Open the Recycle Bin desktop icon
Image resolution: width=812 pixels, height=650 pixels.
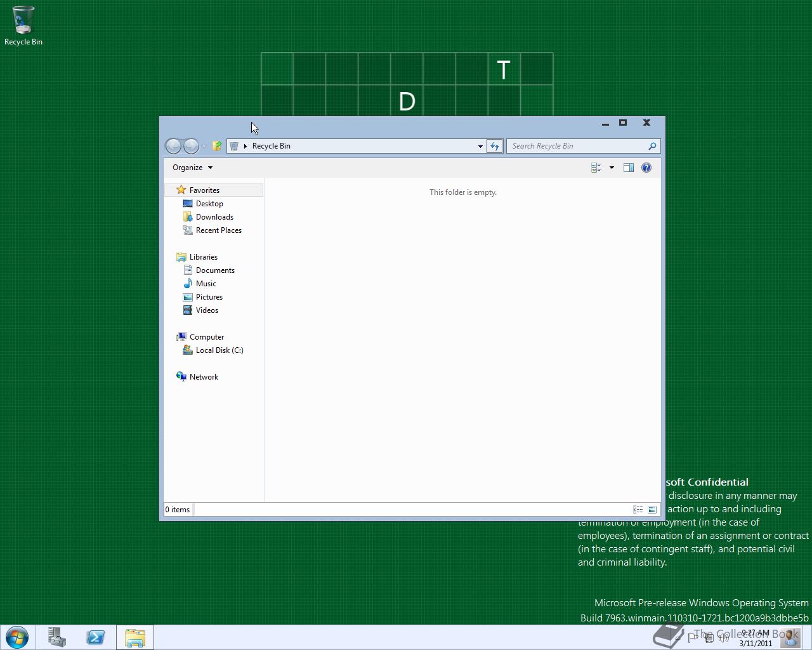tap(23, 26)
